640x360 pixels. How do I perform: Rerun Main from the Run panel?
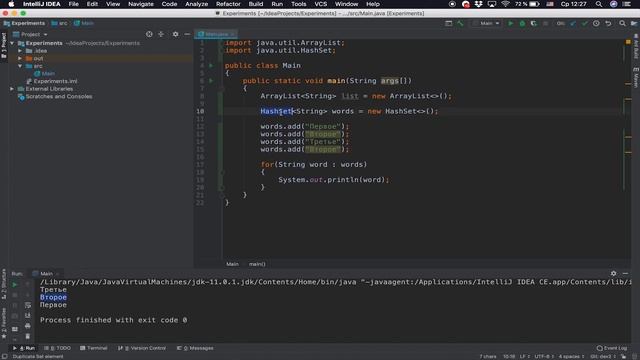[15, 284]
